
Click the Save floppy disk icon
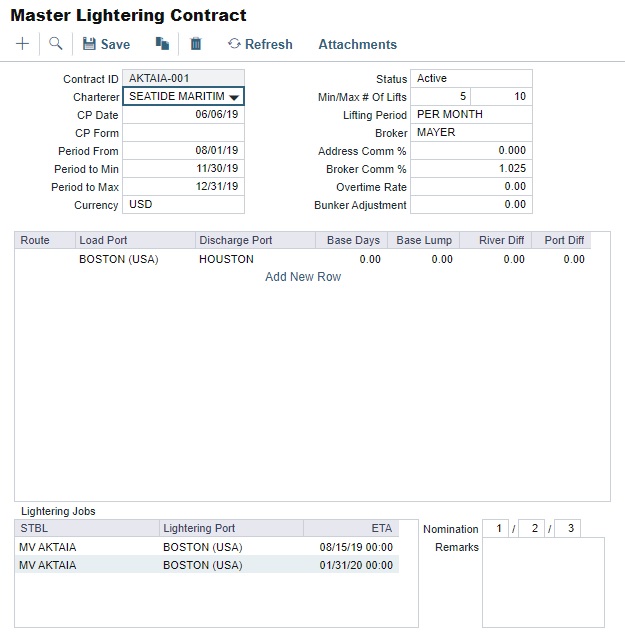pyautogui.click(x=89, y=44)
